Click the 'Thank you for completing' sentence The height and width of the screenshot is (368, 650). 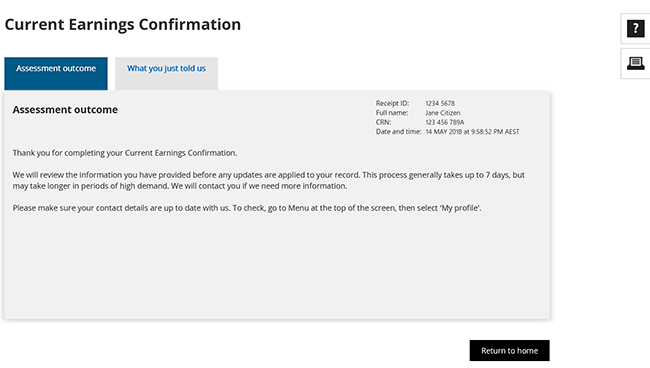(125, 153)
